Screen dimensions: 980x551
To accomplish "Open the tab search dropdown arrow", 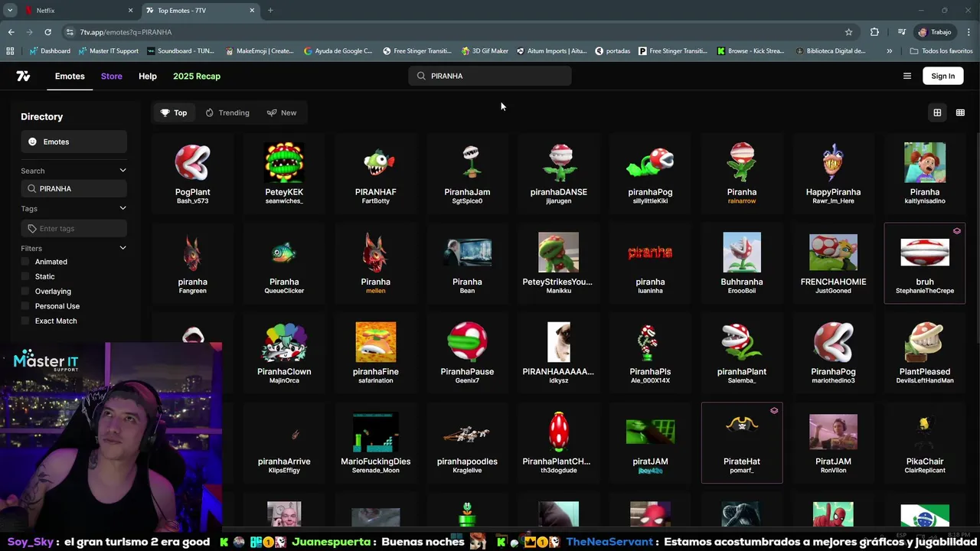I will click(x=10, y=10).
